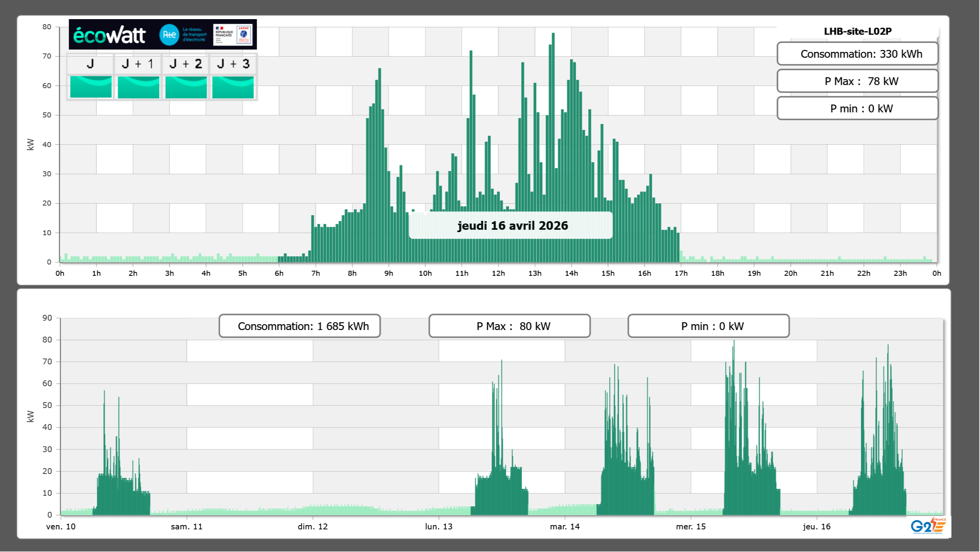Image resolution: width=980 pixels, height=552 pixels.
Task: Click the jeudi 16 avril 2026 date label
Action: [x=512, y=225]
